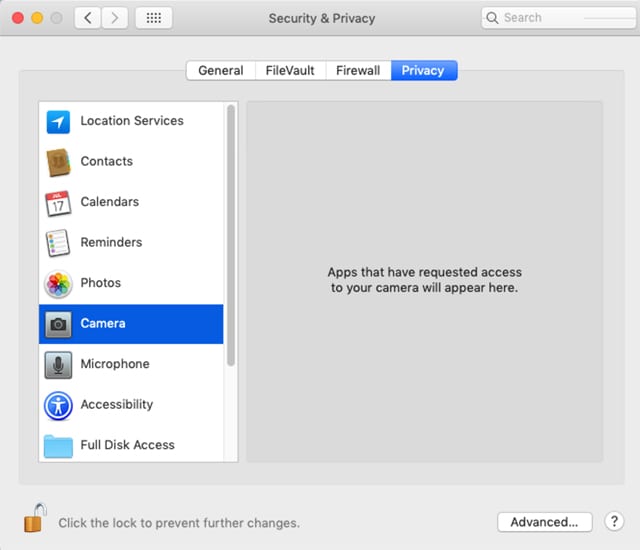Select the Privacy tab
Image resolution: width=640 pixels, height=550 pixels.
tap(424, 70)
